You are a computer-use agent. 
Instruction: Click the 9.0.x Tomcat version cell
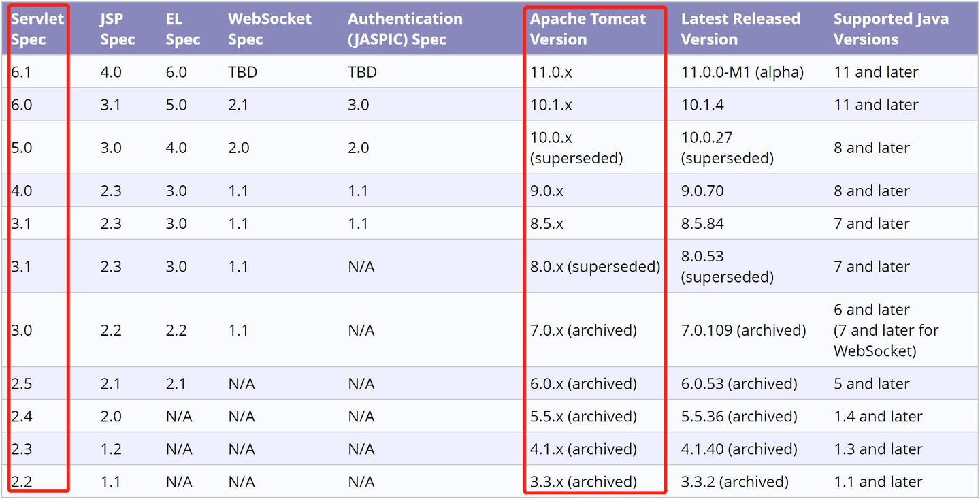point(547,191)
